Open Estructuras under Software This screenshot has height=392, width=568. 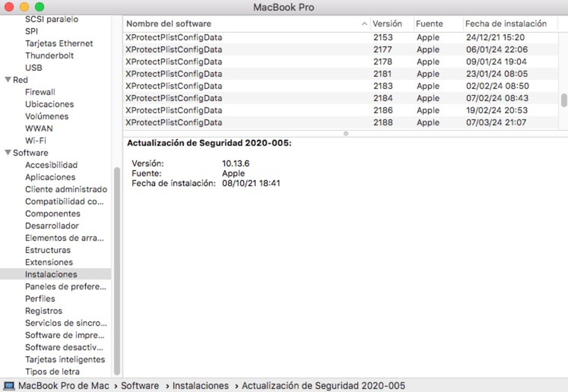click(x=48, y=250)
